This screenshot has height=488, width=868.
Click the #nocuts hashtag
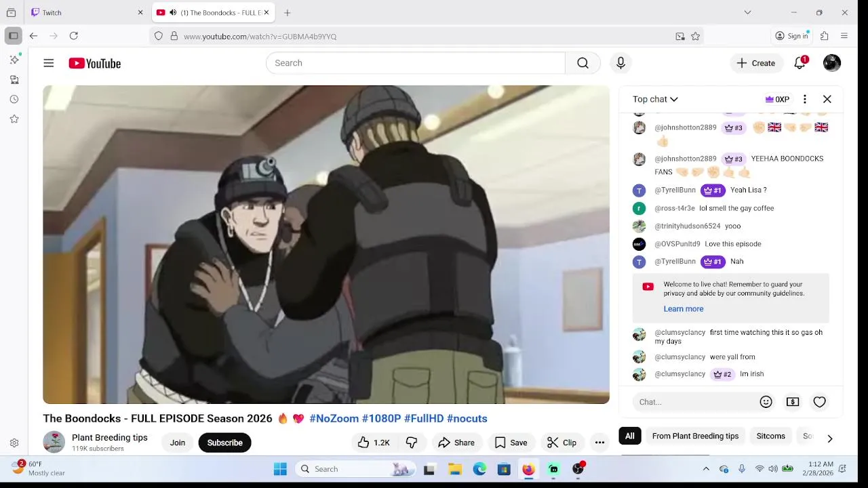(x=467, y=418)
